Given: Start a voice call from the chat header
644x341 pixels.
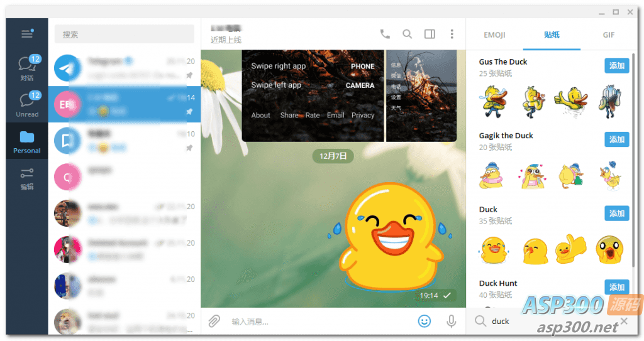Looking at the screenshot, I should coord(385,34).
